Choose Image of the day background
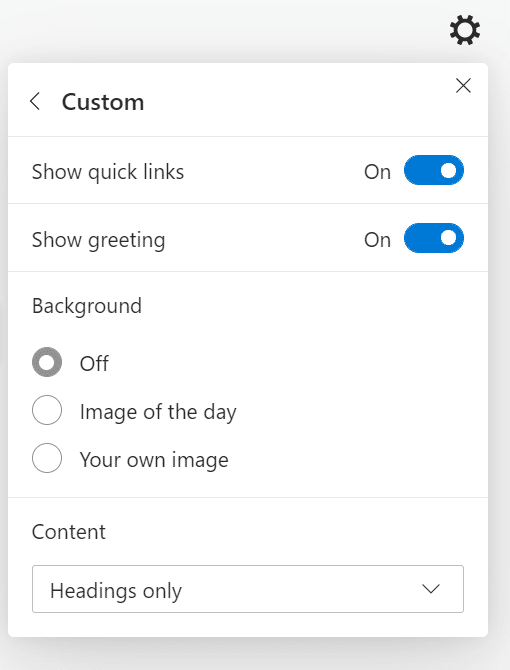The width and height of the screenshot is (510, 670). [47, 410]
